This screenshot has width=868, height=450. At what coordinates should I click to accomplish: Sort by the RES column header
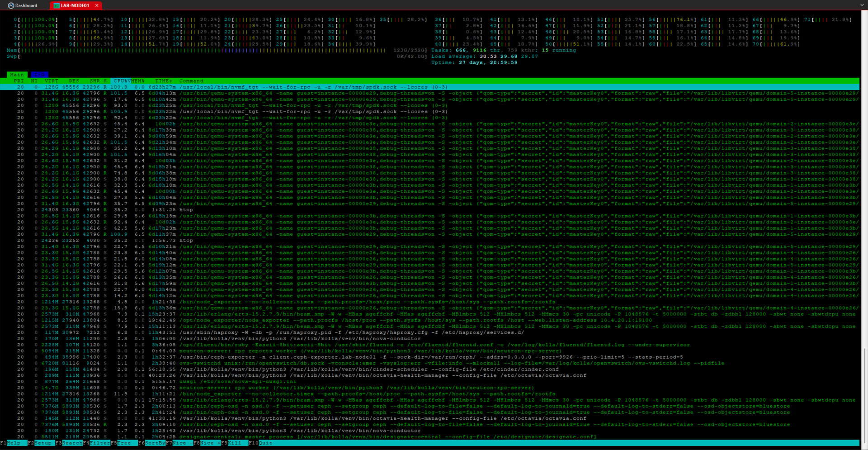(74, 81)
